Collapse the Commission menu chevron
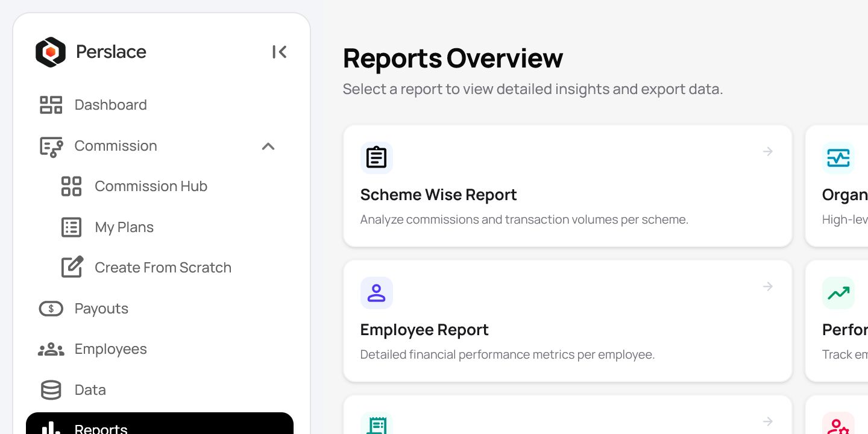 click(x=268, y=146)
